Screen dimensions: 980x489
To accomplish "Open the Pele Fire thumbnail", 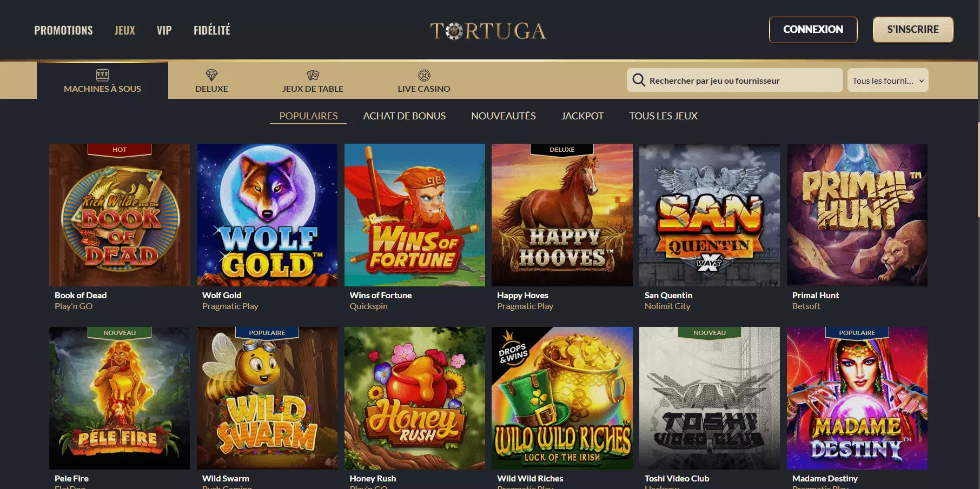I will 120,398.
